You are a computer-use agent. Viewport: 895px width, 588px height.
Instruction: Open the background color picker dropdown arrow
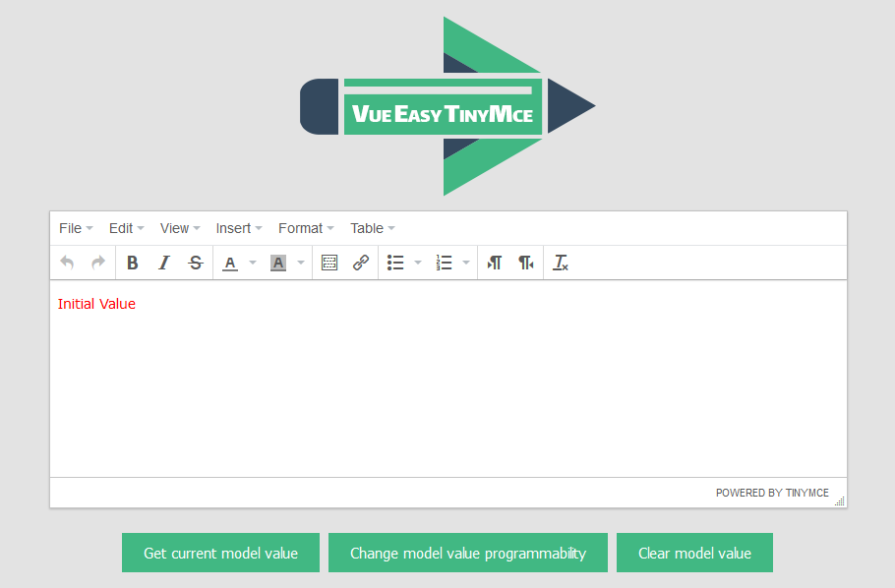[301, 263]
